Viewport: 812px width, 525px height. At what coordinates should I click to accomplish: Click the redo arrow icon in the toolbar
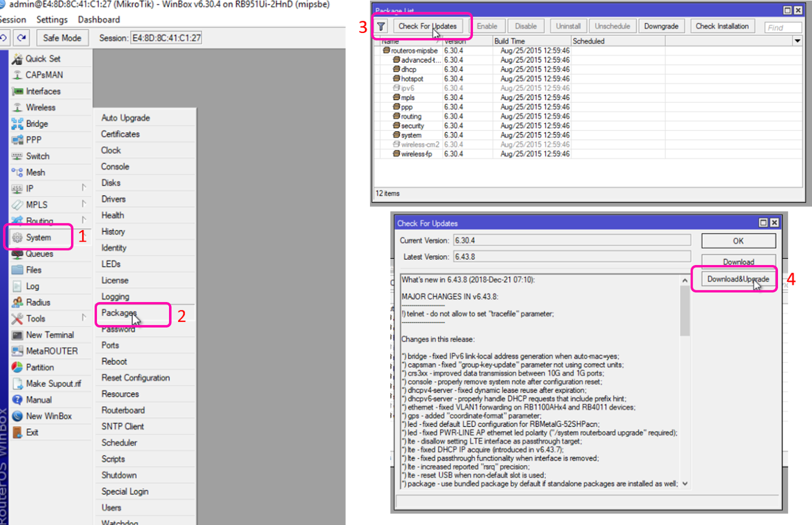point(21,38)
